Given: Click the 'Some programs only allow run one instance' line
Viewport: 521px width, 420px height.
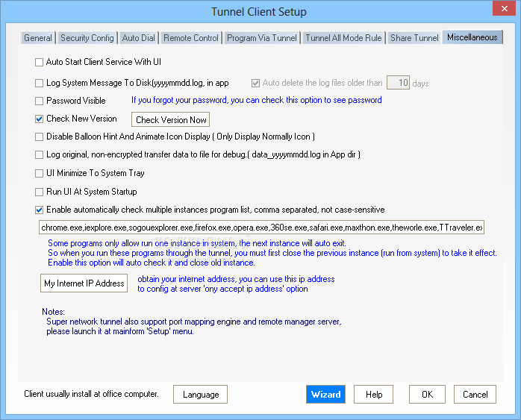Looking at the screenshot, I should (x=197, y=243).
